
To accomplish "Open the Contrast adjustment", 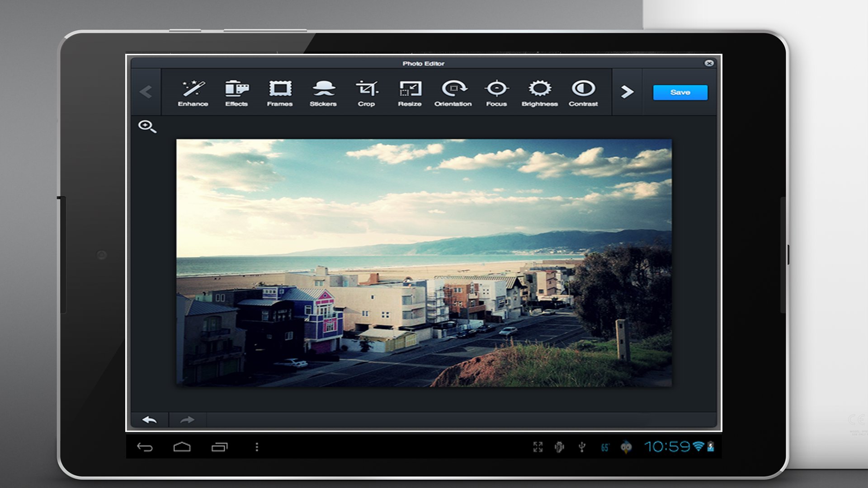I will point(583,92).
